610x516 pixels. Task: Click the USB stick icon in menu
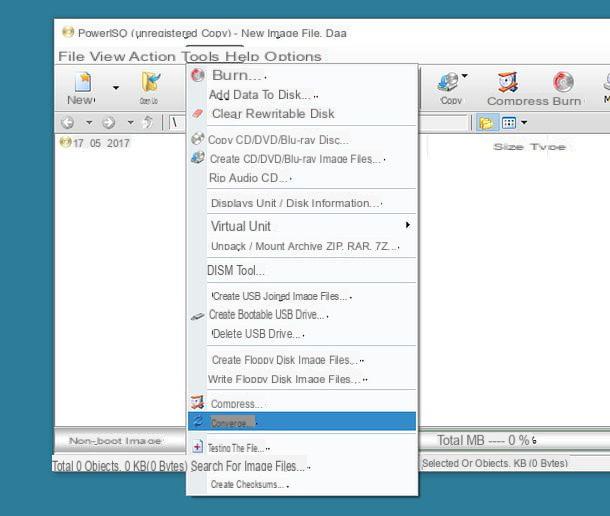point(198,316)
